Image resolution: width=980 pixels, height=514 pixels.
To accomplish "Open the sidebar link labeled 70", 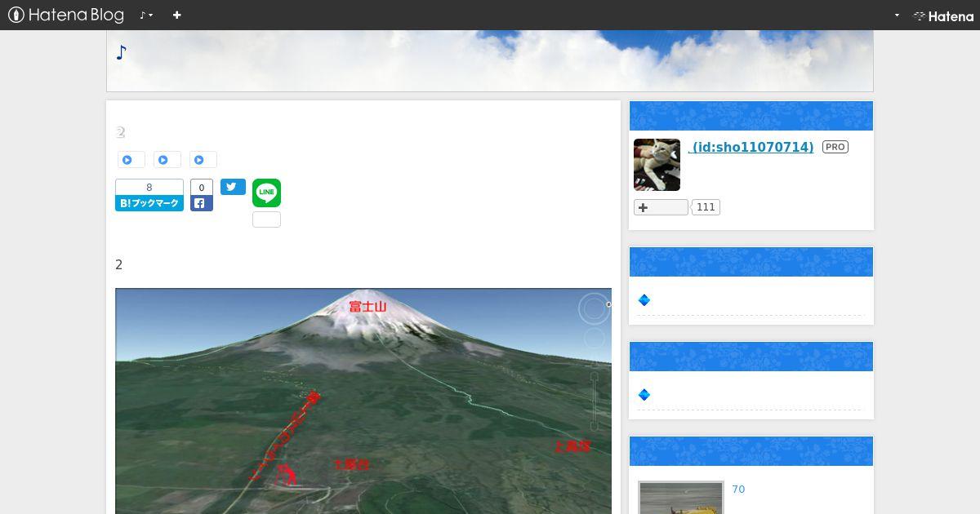I will [738, 490].
